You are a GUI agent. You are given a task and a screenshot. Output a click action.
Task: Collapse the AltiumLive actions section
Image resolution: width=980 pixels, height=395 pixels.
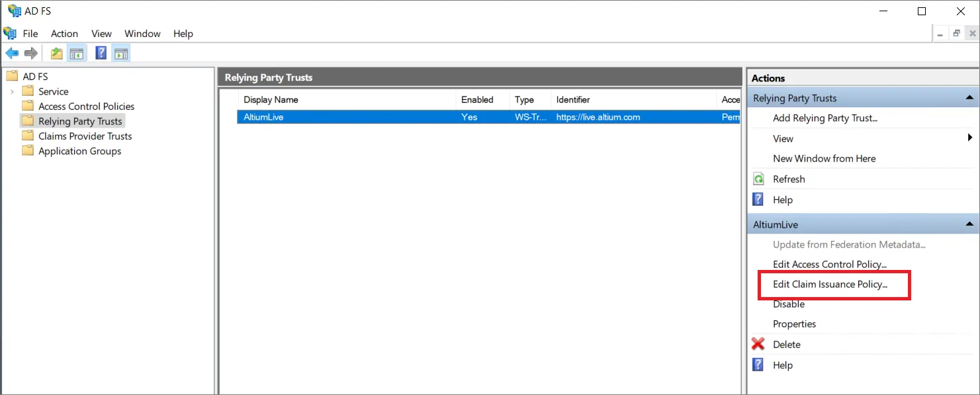coord(969,224)
